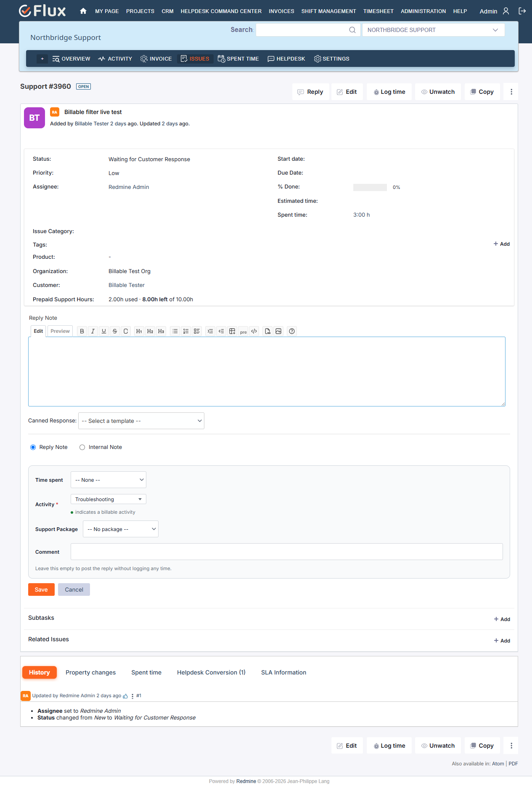Screen dimensions: 532x786
Task: Click the Cancel button
Action: click(x=74, y=589)
